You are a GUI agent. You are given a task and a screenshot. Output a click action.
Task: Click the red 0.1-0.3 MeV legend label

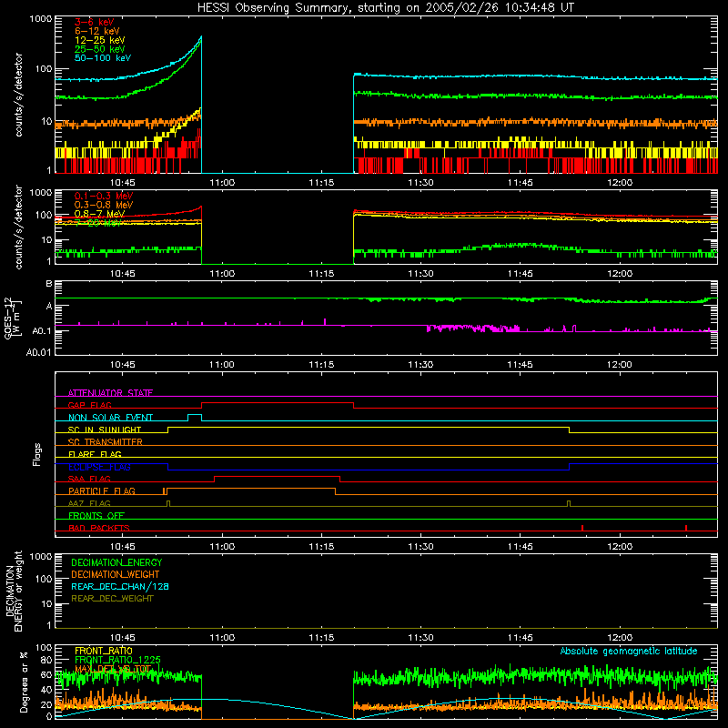pyautogui.click(x=104, y=196)
